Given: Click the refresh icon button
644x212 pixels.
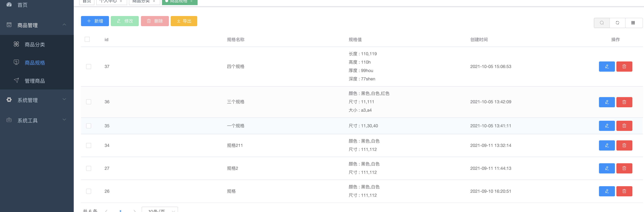Looking at the screenshot, I should pyautogui.click(x=617, y=23).
